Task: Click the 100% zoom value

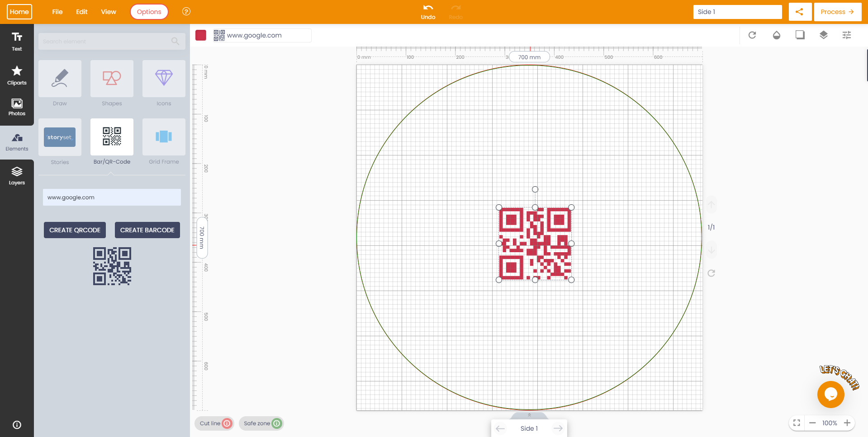Action: pyautogui.click(x=830, y=423)
